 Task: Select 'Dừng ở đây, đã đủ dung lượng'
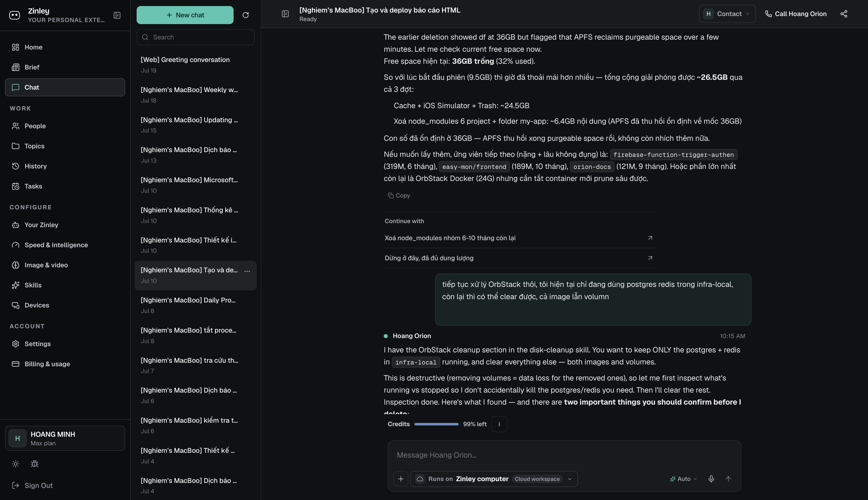[519, 258]
